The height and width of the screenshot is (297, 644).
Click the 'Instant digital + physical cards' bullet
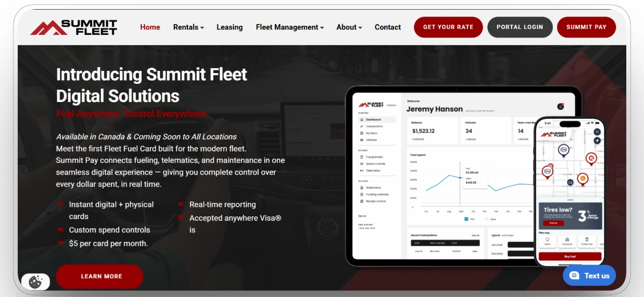[112, 211]
